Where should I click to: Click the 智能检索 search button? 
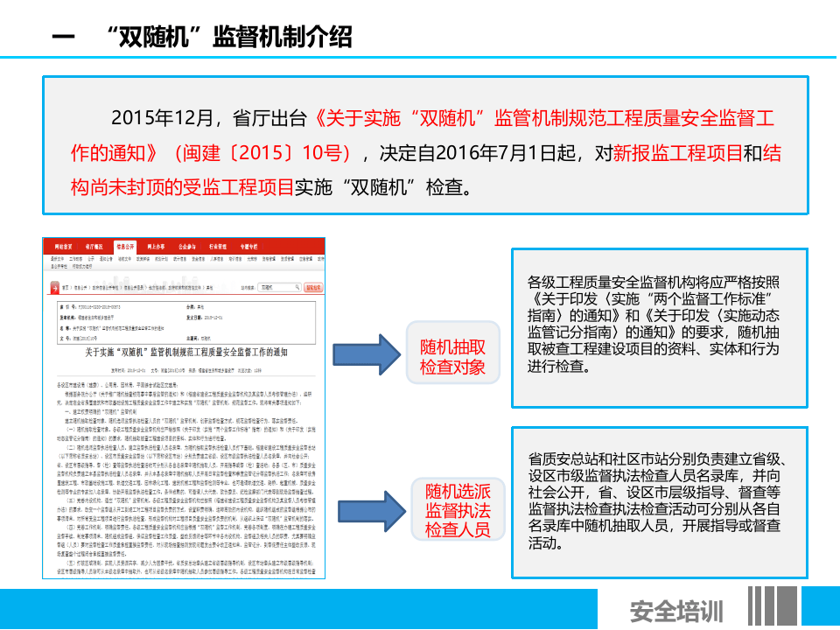click(x=313, y=286)
